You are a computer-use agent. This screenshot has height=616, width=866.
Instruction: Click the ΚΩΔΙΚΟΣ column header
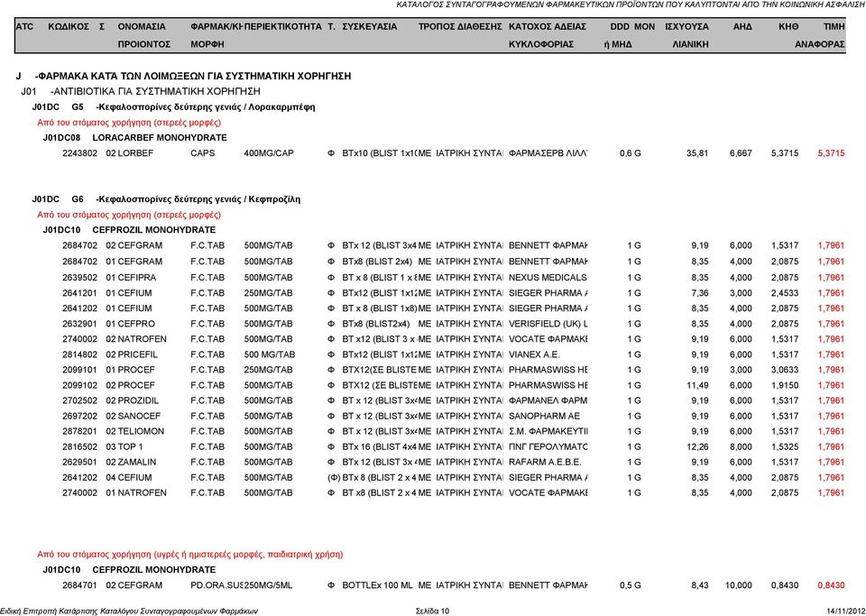click(69, 26)
